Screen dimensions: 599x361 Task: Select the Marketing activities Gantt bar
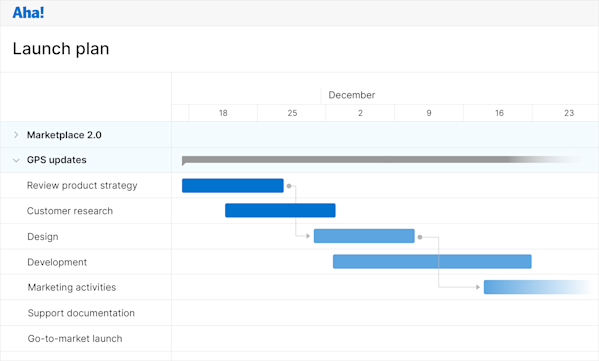[538, 287]
